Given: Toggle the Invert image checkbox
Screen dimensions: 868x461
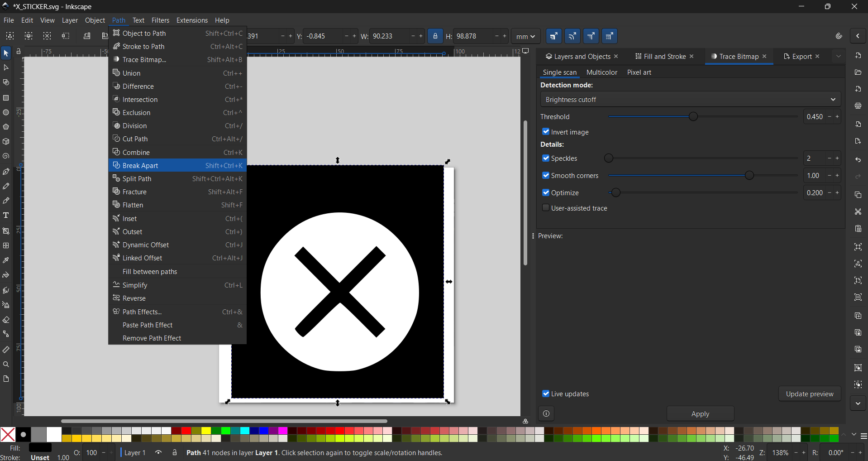Looking at the screenshot, I should 546,132.
